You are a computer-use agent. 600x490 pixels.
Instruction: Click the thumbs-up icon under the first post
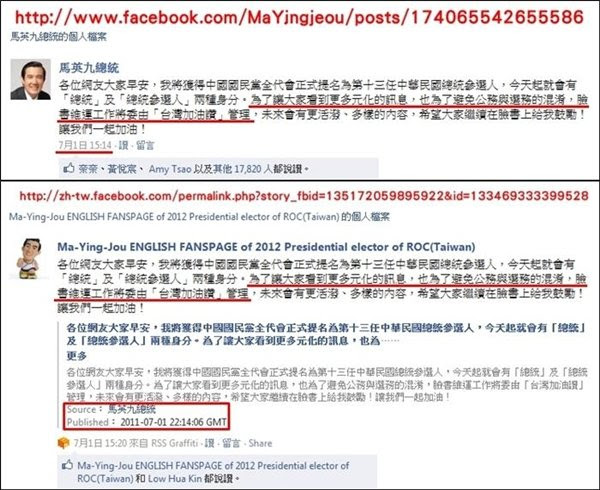(69, 168)
